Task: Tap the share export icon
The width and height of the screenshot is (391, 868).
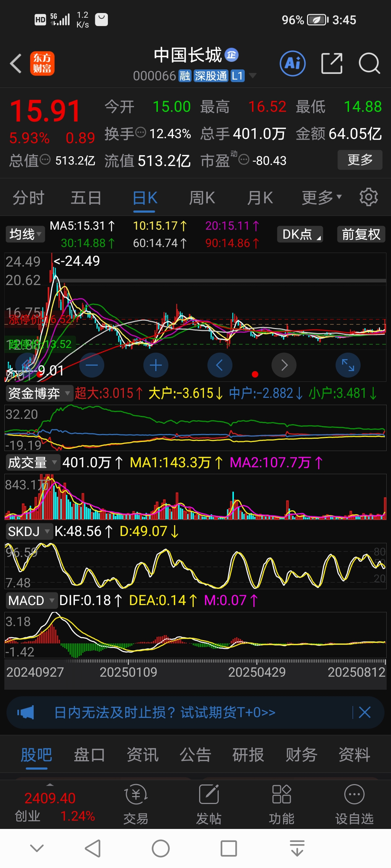Action: pos(332,63)
